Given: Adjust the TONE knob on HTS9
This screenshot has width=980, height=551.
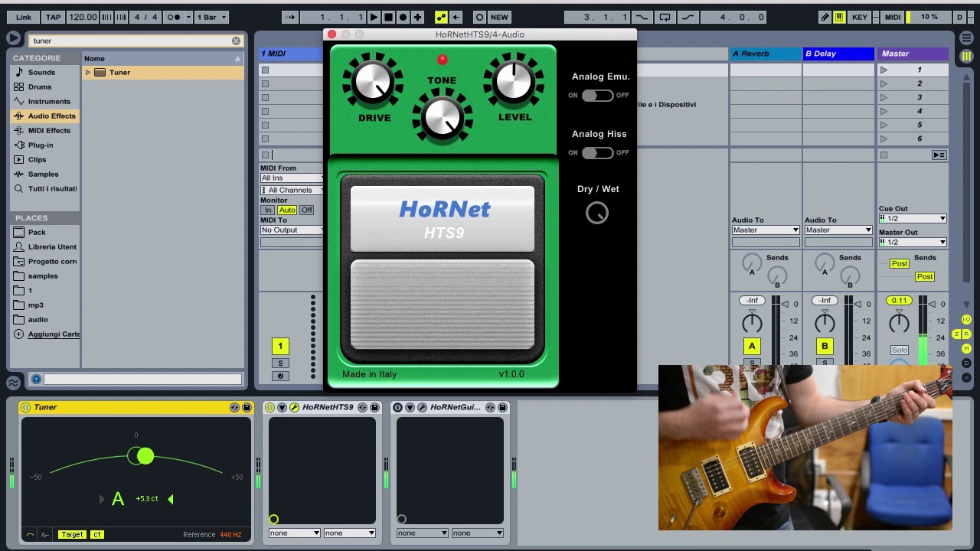Looking at the screenshot, I should click(x=442, y=116).
